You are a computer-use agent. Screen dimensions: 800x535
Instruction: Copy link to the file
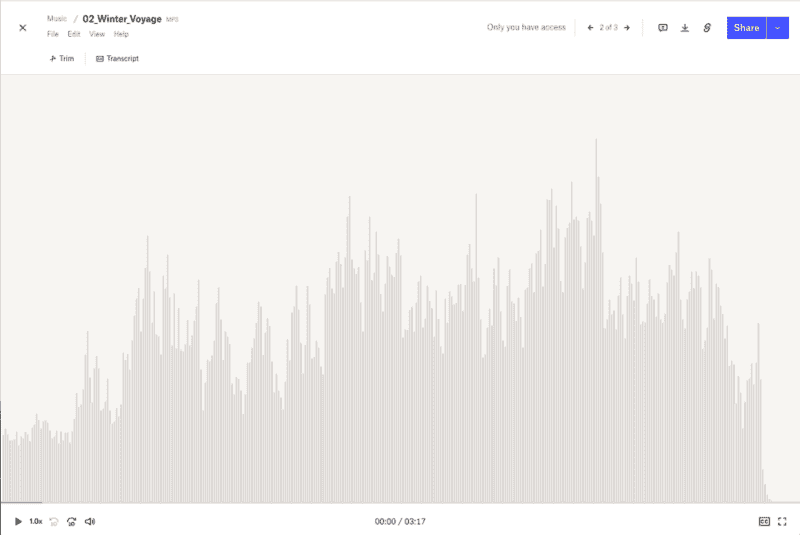tap(707, 28)
